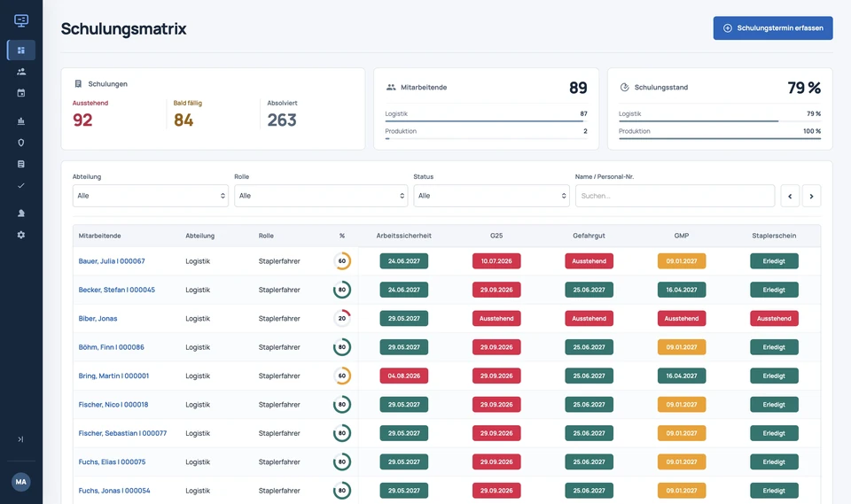Open employee Fuchs, Elias | 000075
Screen dimensions: 851x504
tap(112, 461)
